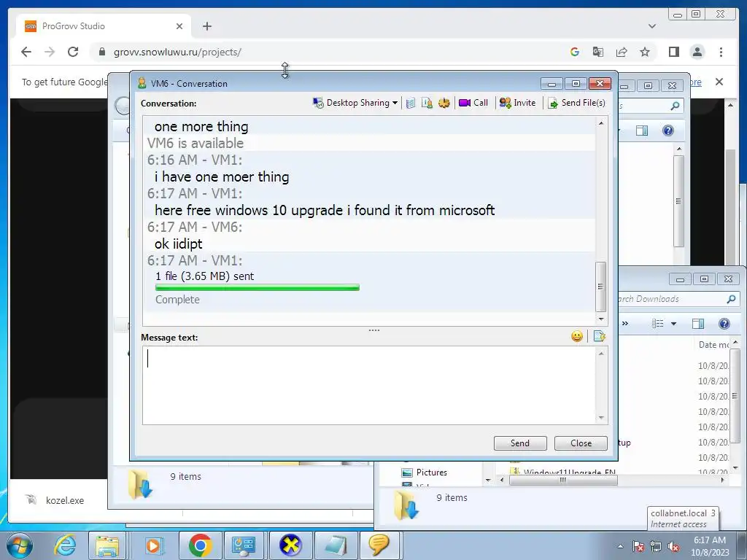Click inside the Message text box
This screenshot has height=560, width=747.
pyautogui.click(x=368, y=385)
